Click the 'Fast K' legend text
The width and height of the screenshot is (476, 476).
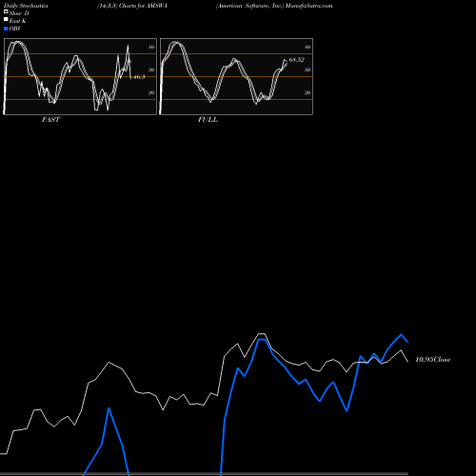click(x=18, y=21)
